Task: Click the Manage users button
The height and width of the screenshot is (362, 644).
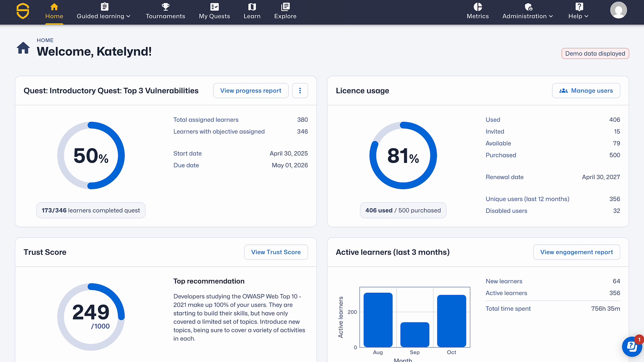Action: click(586, 90)
